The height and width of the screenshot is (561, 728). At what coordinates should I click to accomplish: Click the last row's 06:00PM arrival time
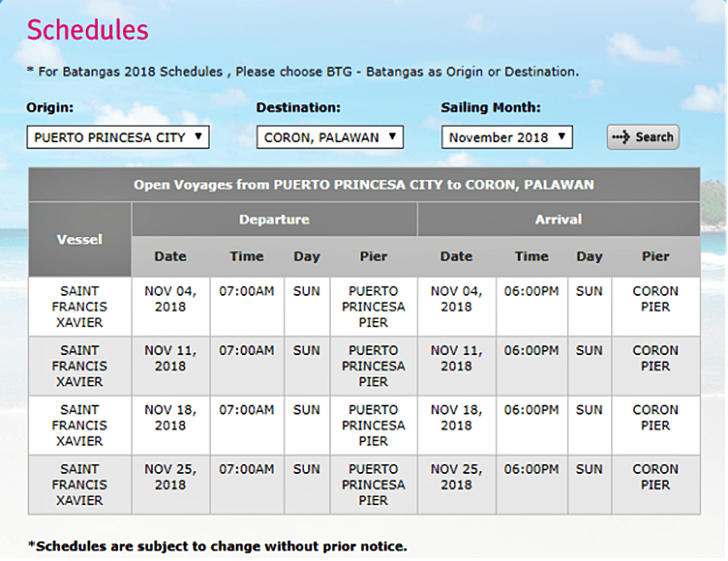coord(531,469)
